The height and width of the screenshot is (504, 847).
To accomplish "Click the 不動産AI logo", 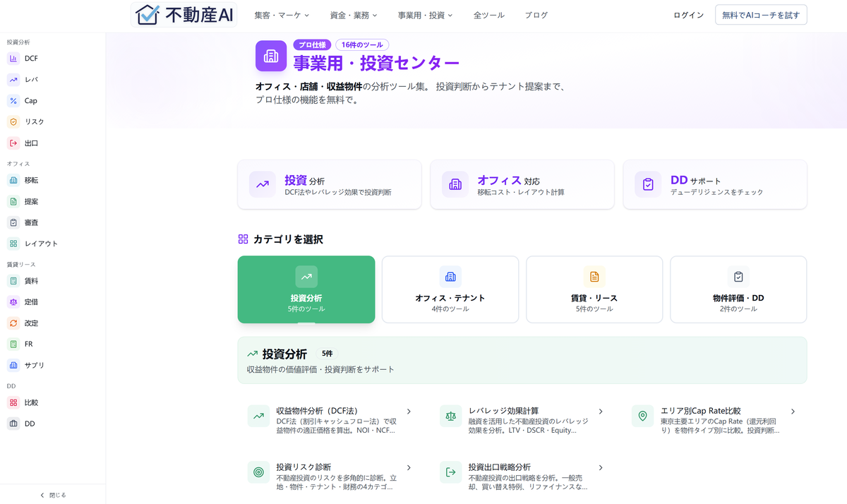I will point(185,14).
